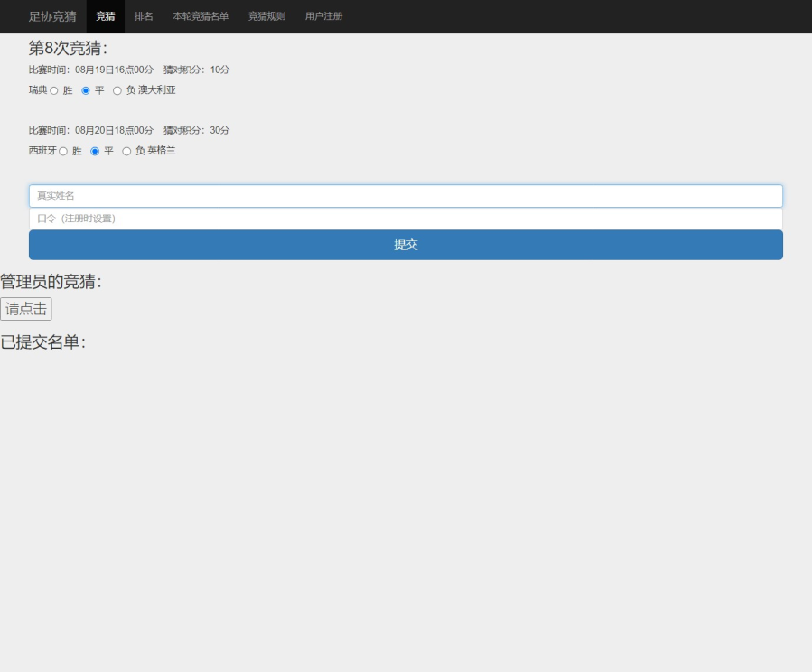This screenshot has width=812, height=672.
Task: Click the 第8次竞猜 heading
Action: (68, 49)
